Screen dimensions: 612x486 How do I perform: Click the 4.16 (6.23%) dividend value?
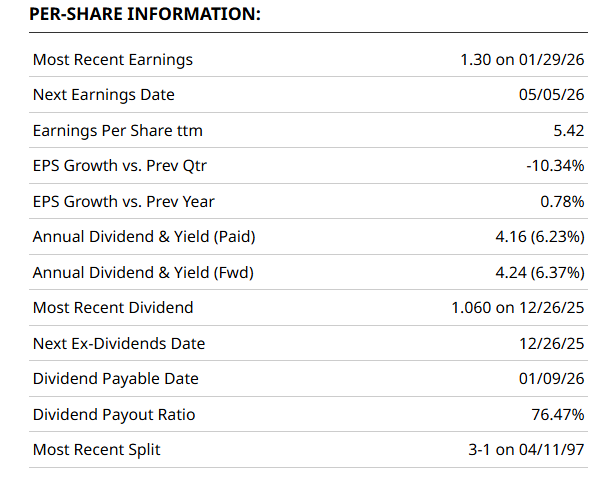[531, 237]
